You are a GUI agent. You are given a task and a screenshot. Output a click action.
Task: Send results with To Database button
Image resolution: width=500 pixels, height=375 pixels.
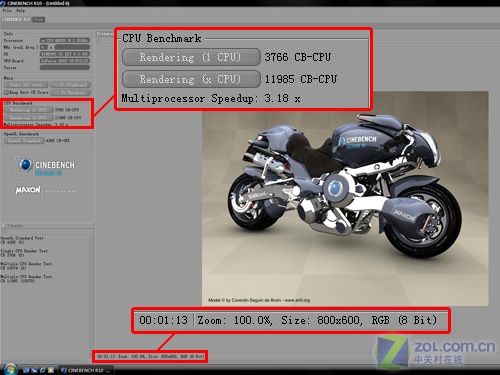[70, 93]
